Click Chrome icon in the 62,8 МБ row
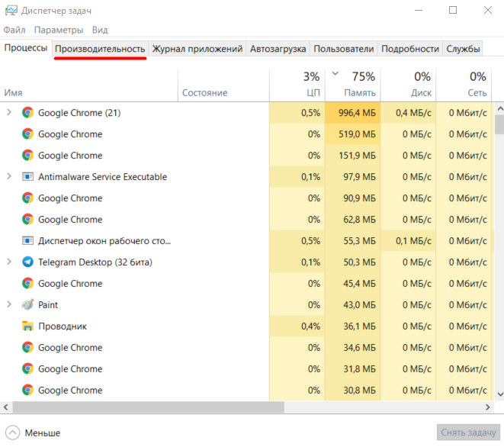504x447 pixels. coord(27,220)
